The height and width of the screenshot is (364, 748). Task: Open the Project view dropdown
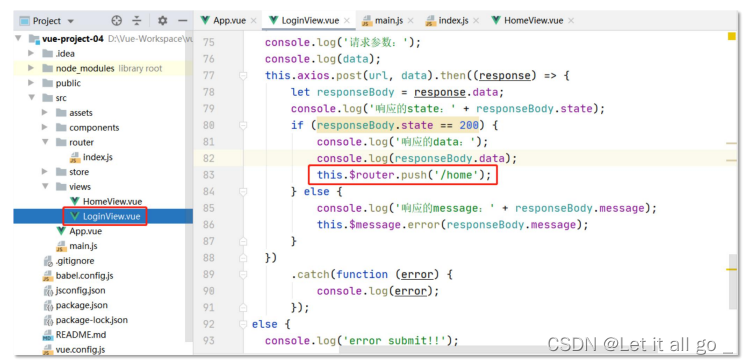click(x=71, y=21)
